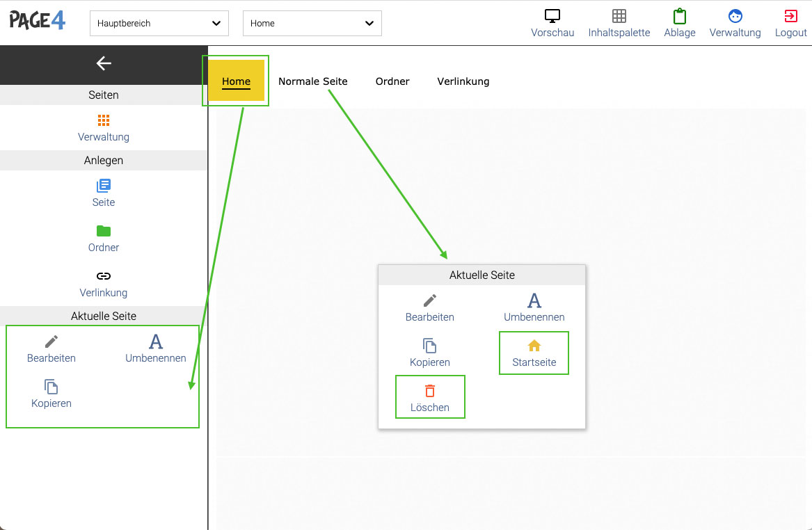Screen dimensions: 812x530
Task: Open Vorschau monitor icon
Action: click(552, 16)
